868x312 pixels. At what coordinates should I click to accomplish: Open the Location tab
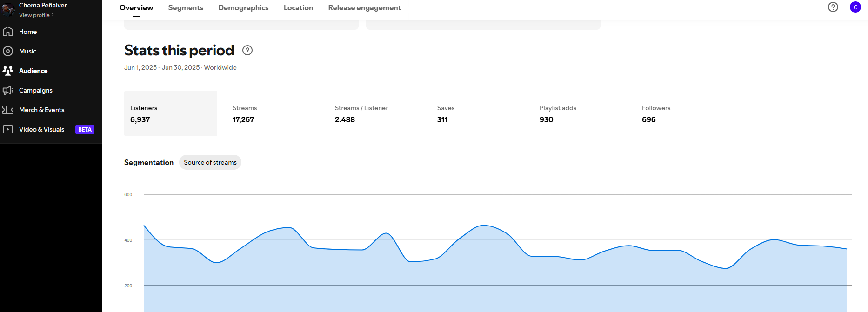click(298, 8)
